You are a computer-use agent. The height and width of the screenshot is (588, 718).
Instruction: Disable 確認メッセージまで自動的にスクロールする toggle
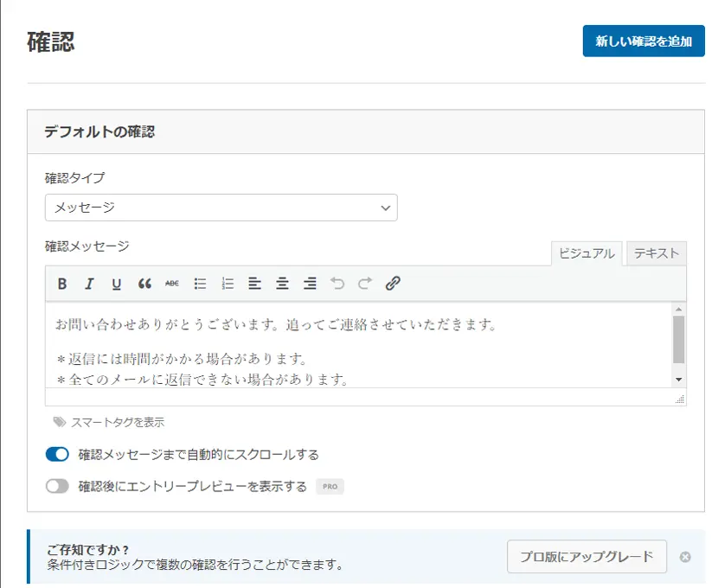[x=57, y=454]
